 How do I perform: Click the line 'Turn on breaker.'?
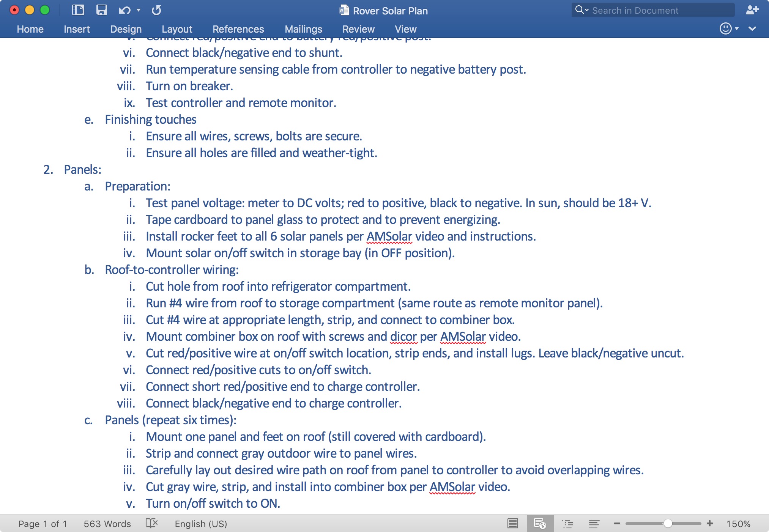[x=189, y=86]
